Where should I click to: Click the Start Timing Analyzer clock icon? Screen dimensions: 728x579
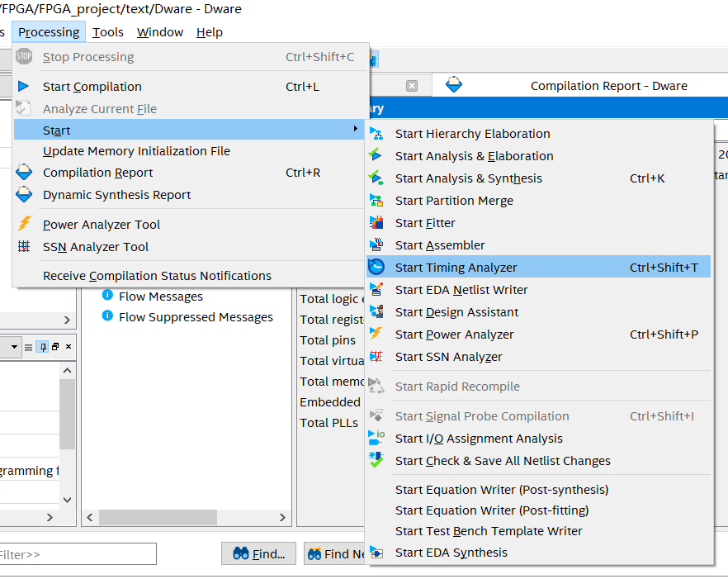tap(376, 267)
